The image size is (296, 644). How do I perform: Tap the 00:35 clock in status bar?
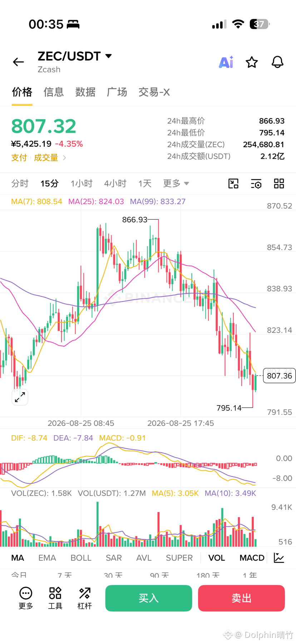pyautogui.click(x=46, y=24)
